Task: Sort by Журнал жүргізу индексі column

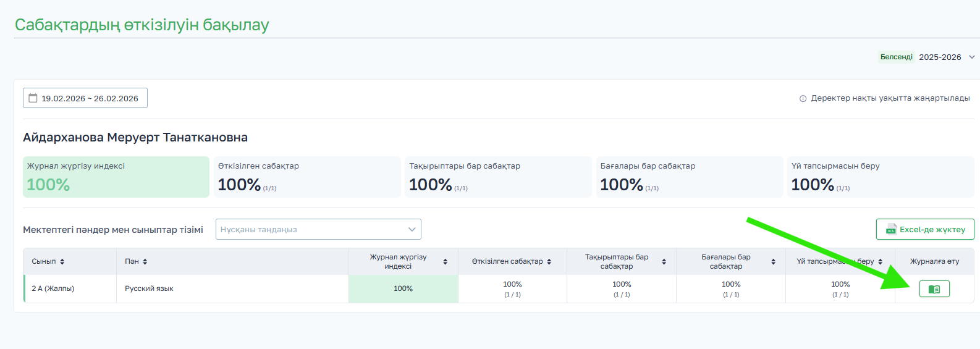Action: [x=445, y=262]
